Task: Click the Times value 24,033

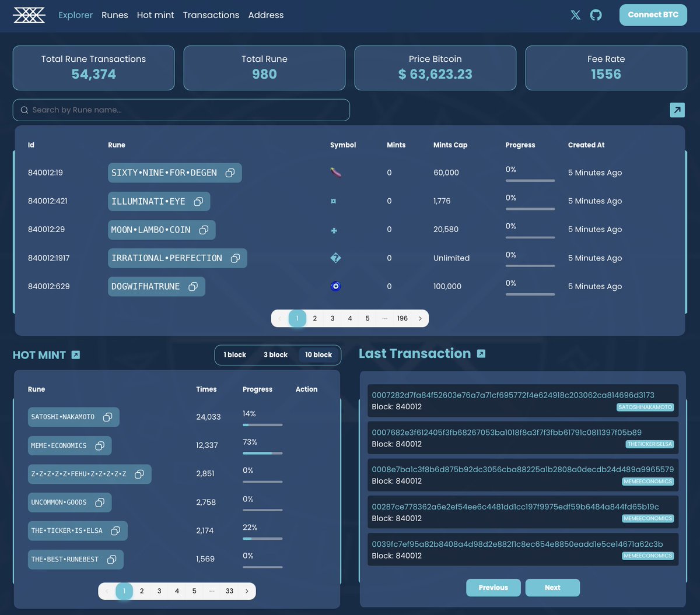Action: 208,417
